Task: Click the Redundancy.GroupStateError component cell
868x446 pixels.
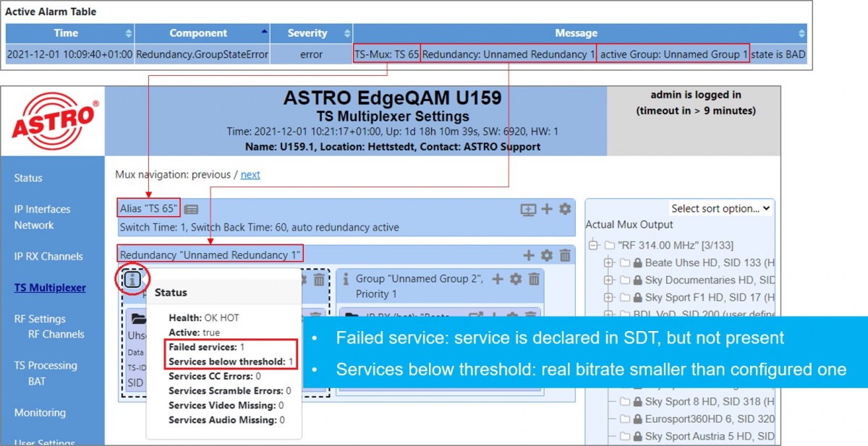Action: (202, 54)
